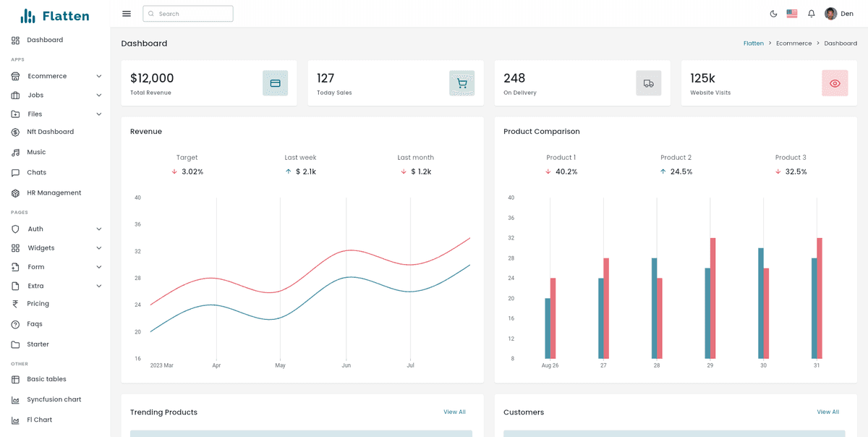This screenshot has height=437, width=868.
Task: Click the Ecommerce breadcrumb link
Action: click(793, 43)
